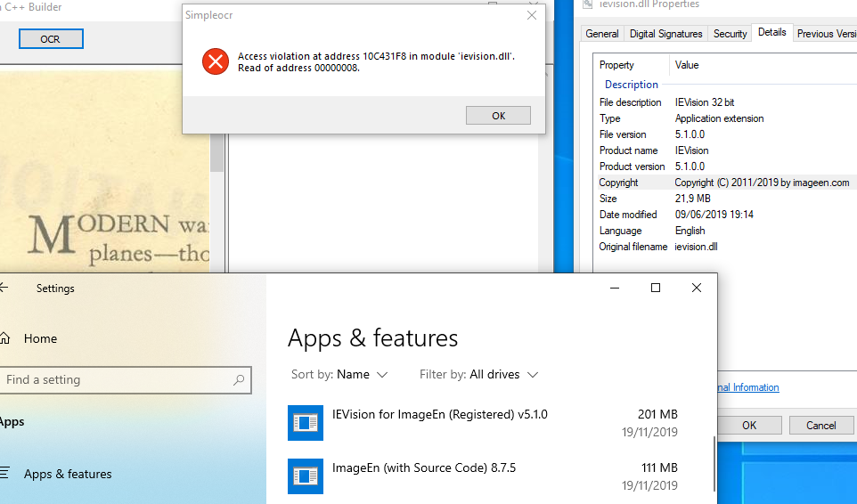857x504 pixels.
Task: Click the ievision.dll file icon in title bar
Action: [588, 4]
